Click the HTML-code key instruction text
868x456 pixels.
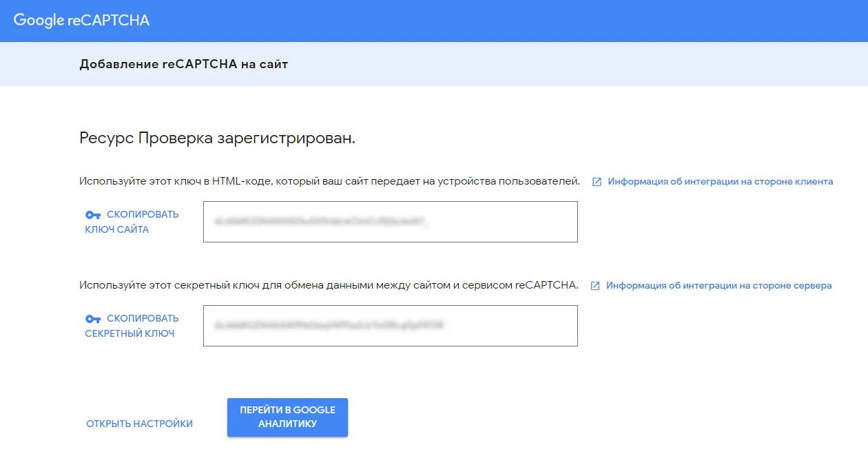point(329,182)
